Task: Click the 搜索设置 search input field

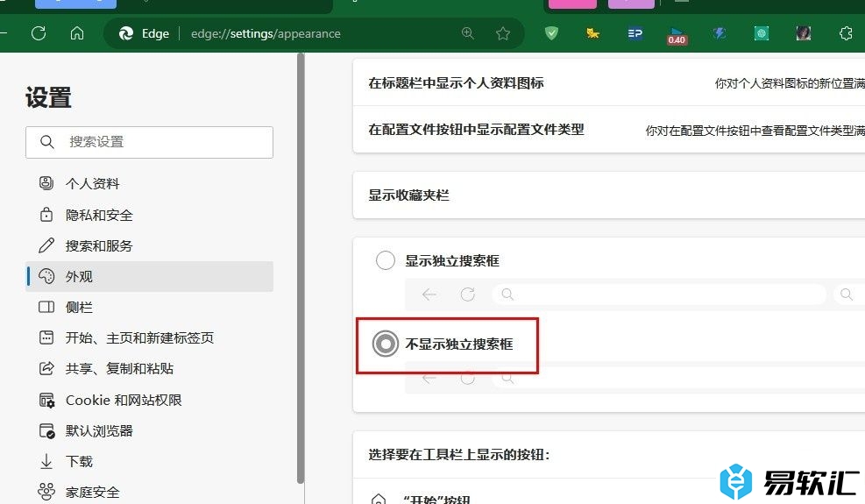Action: pos(158,142)
